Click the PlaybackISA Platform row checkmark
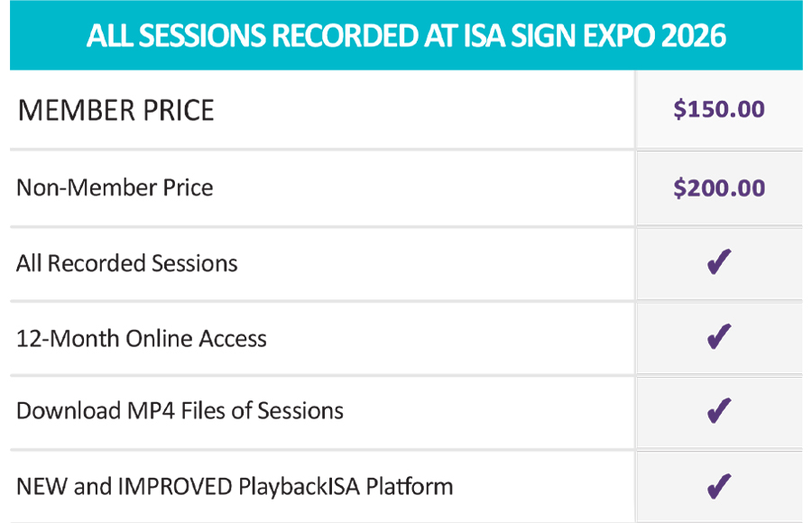The image size is (812, 523). tap(718, 487)
